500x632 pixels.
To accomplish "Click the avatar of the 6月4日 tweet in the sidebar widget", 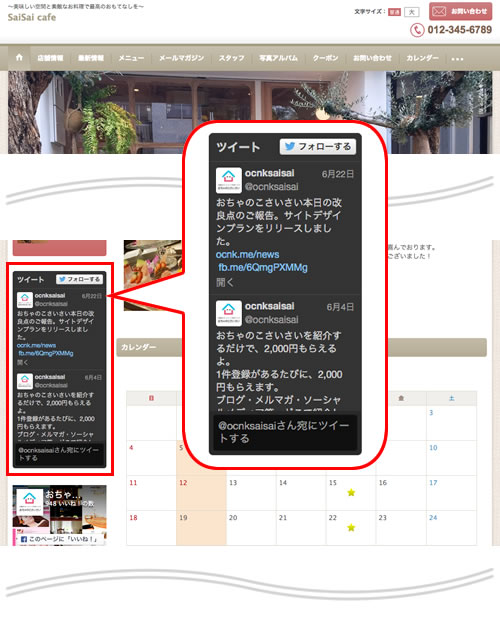I will point(25,381).
